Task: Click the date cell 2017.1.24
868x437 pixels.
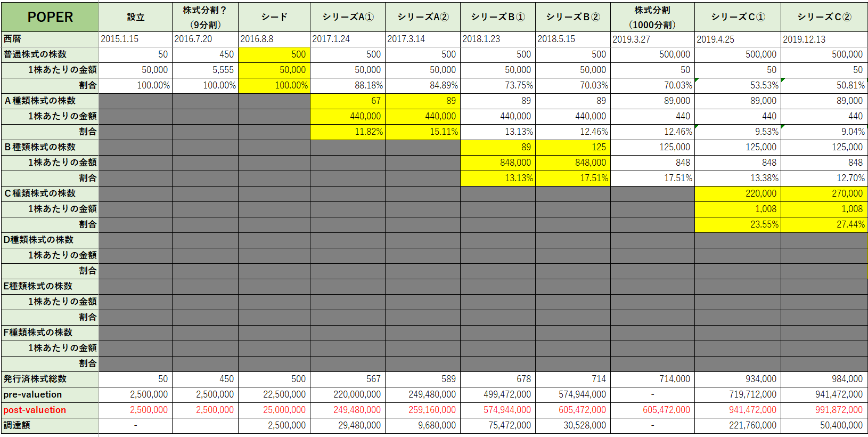Action: tap(348, 39)
